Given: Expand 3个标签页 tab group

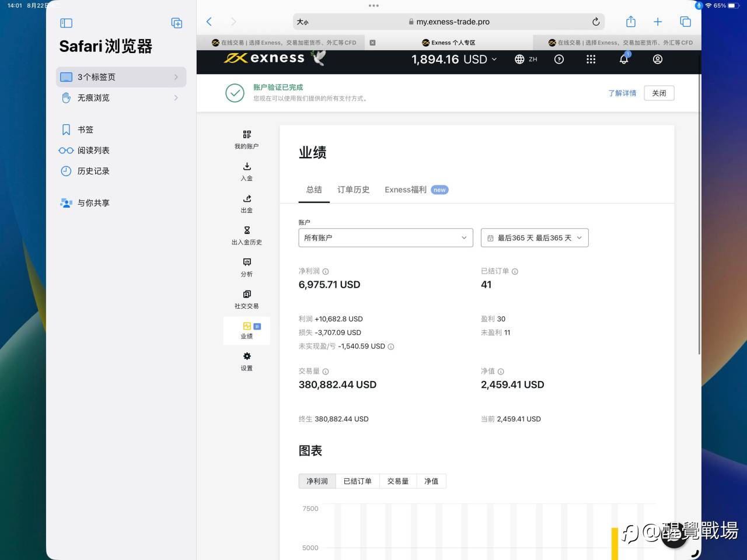Looking at the screenshot, I should click(x=121, y=77).
